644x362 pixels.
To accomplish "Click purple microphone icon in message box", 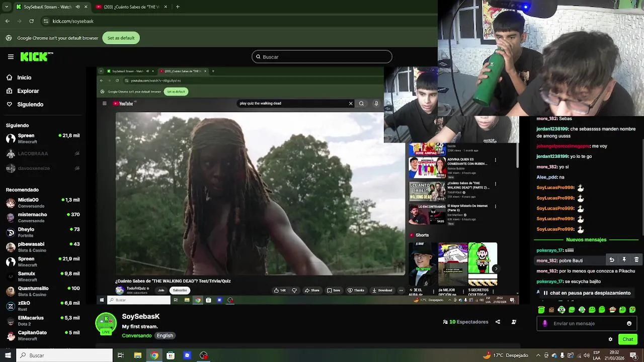I will 545,323.
